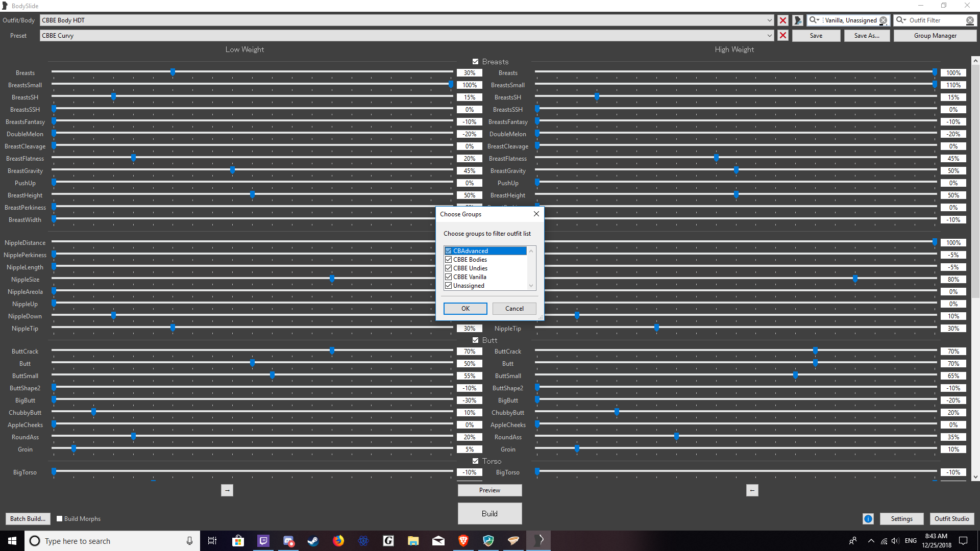980x551 pixels.
Task: Open Twitch from the taskbar
Action: [x=263, y=541]
